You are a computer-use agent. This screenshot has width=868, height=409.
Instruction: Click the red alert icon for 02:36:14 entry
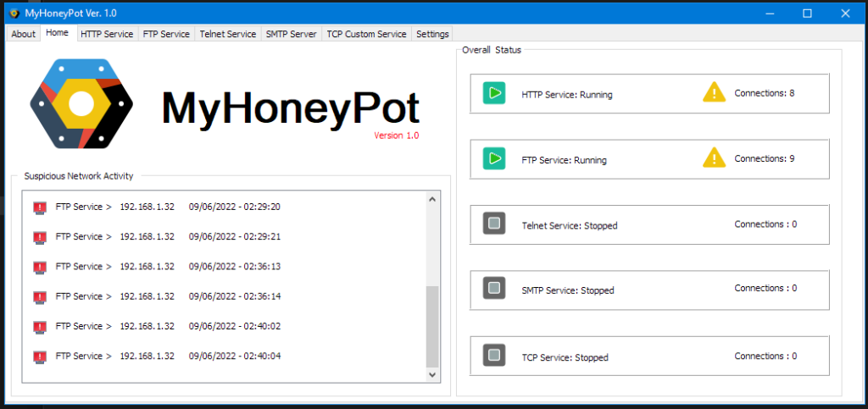[39, 297]
